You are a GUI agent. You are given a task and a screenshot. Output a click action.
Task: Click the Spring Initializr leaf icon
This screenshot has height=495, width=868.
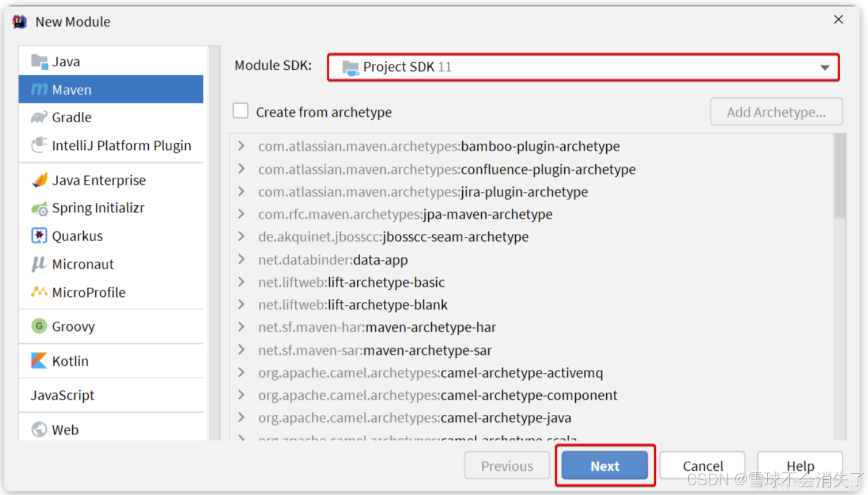[x=39, y=208]
